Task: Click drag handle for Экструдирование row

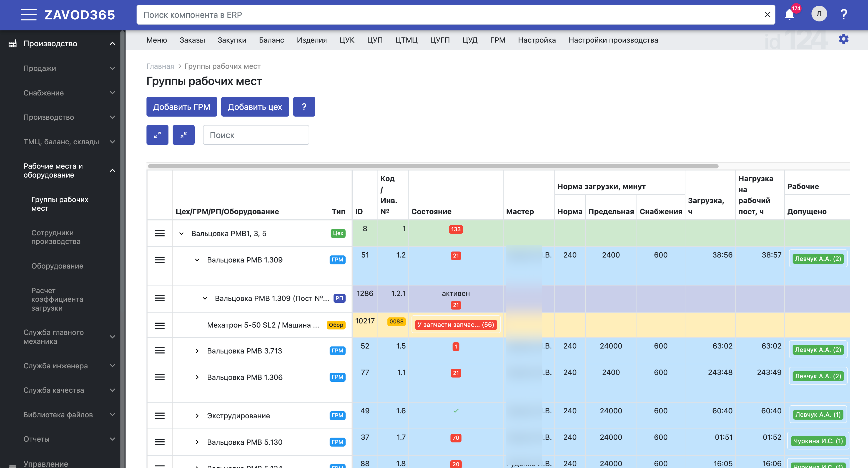Action: point(160,415)
